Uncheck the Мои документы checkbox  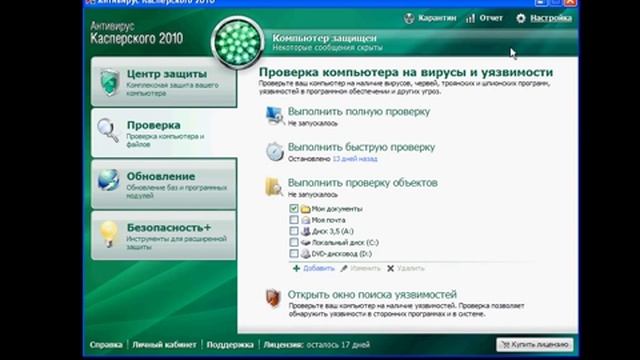tap(294, 209)
